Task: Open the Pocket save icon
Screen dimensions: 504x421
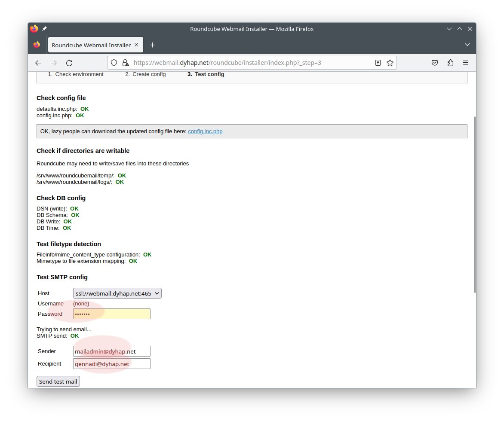Action: (x=435, y=63)
